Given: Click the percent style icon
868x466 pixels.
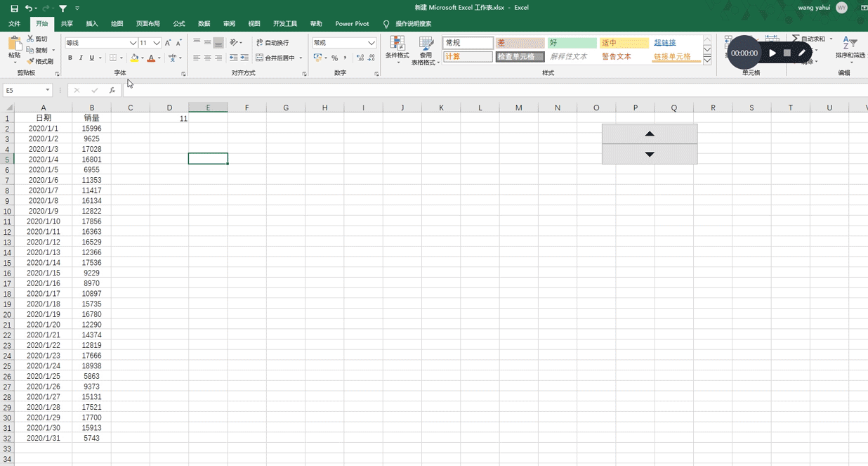Looking at the screenshot, I should (x=335, y=58).
